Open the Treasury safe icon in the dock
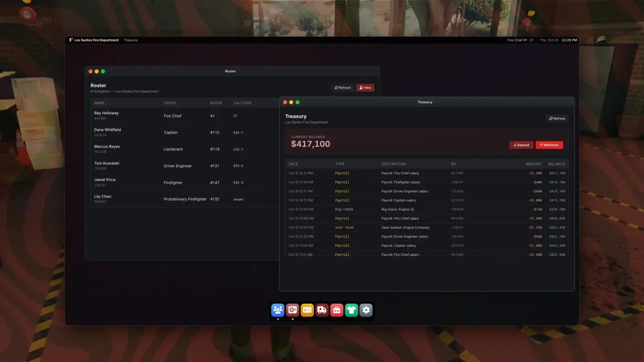 (x=293, y=310)
